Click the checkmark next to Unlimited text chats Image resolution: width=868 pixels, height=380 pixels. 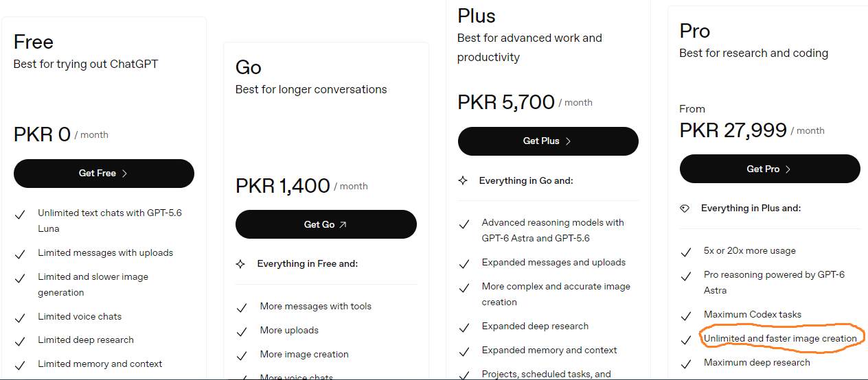pyautogui.click(x=20, y=215)
